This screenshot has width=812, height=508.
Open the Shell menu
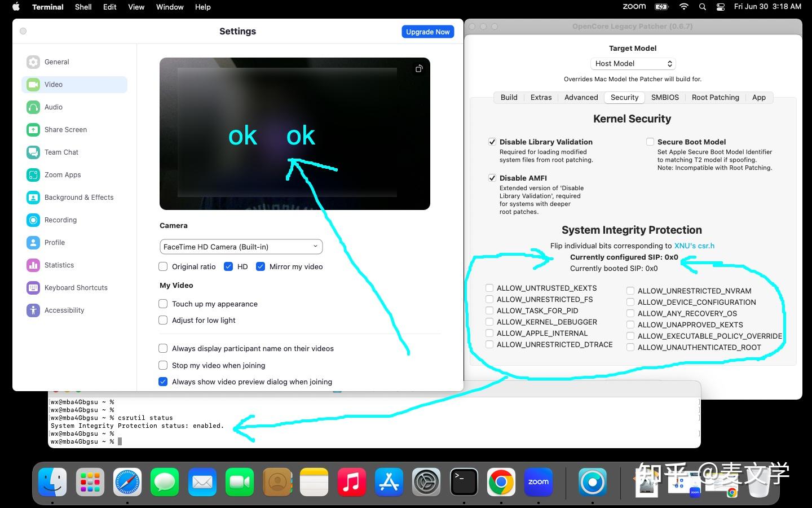coord(83,7)
